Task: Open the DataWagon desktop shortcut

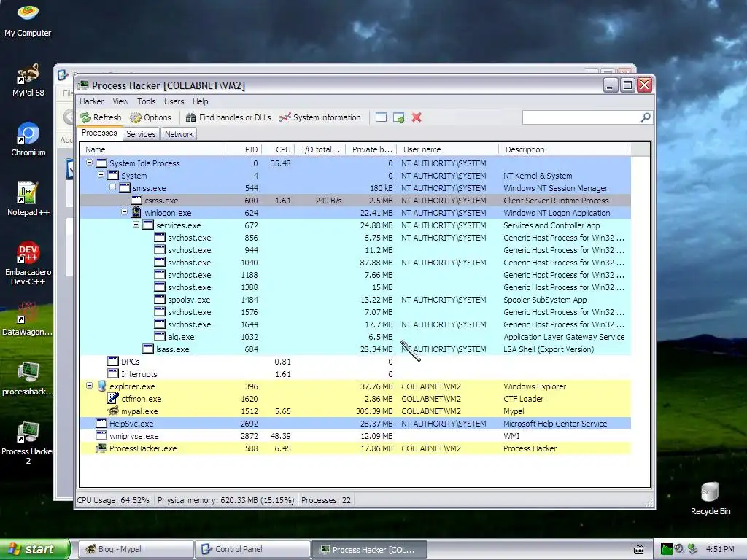Action: tap(27, 319)
